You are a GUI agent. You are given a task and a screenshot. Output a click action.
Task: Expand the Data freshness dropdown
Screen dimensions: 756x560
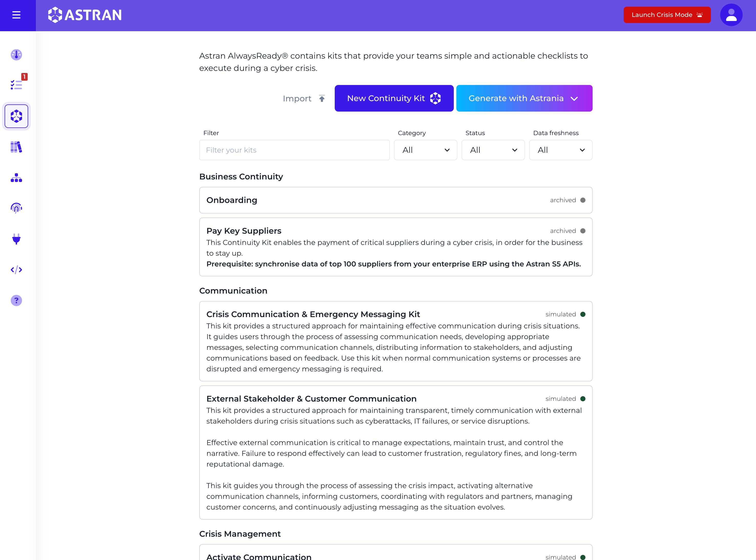(x=561, y=150)
